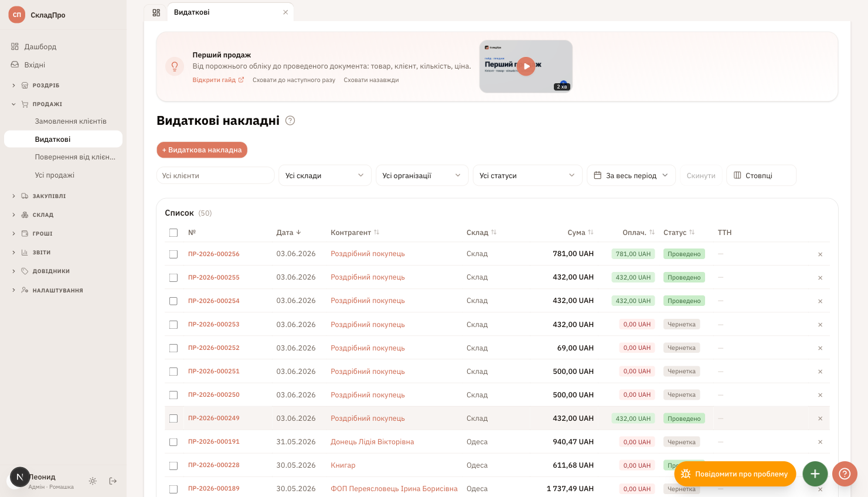Open the grid dashboard icon left of the Видаткові tab
The height and width of the screenshot is (497, 868).
point(156,12)
